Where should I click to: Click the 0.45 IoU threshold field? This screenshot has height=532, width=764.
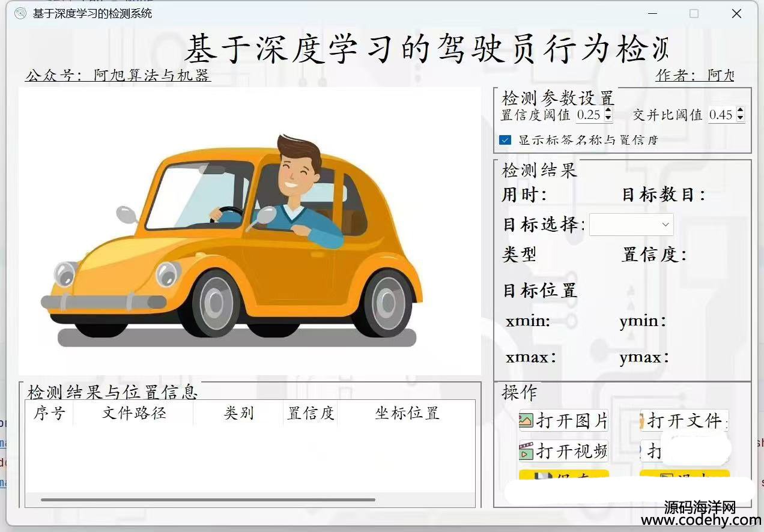click(x=722, y=114)
